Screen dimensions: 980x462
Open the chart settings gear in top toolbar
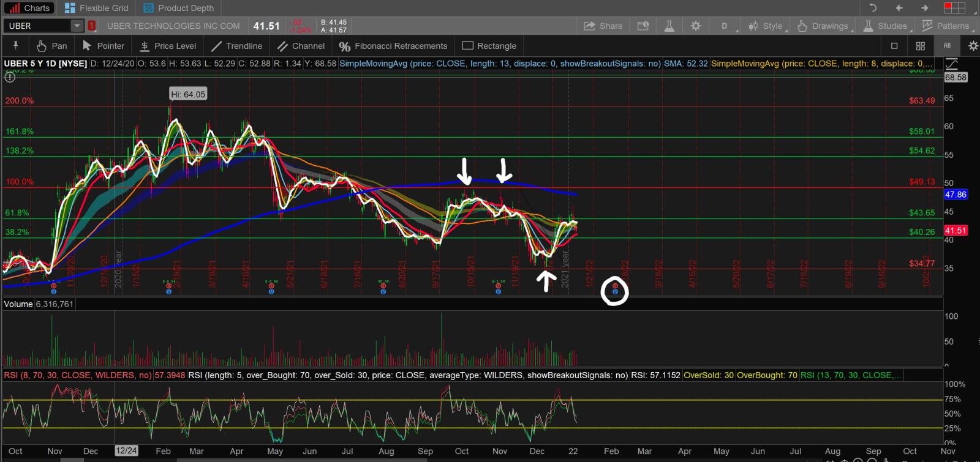click(696, 26)
